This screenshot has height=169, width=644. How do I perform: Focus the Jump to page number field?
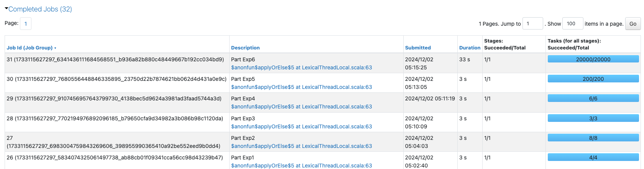pos(533,24)
